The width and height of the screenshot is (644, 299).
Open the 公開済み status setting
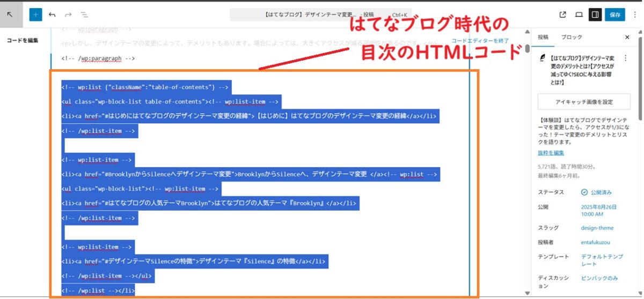pyautogui.click(x=596, y=192)
